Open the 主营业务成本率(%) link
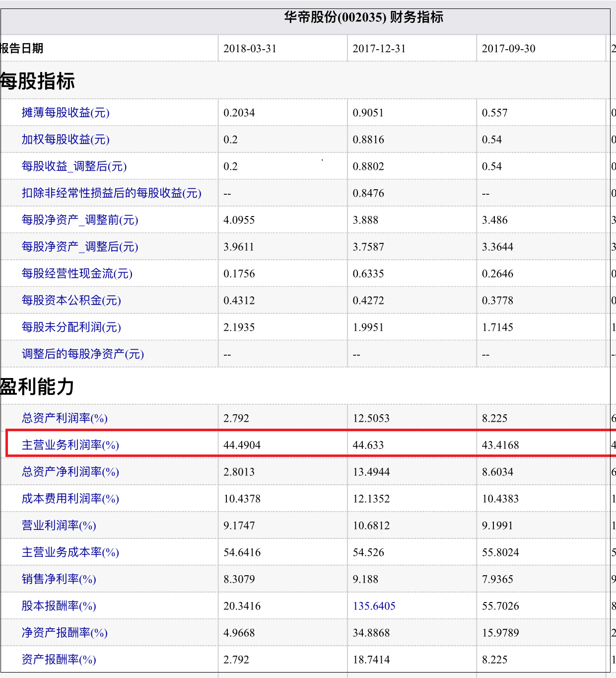 coord(70,552)
